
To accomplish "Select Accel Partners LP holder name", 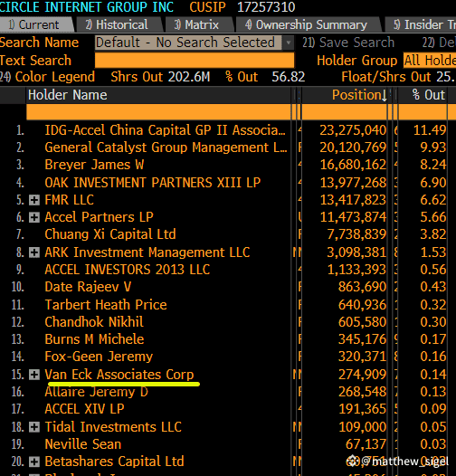I will (x=99, y=217).
